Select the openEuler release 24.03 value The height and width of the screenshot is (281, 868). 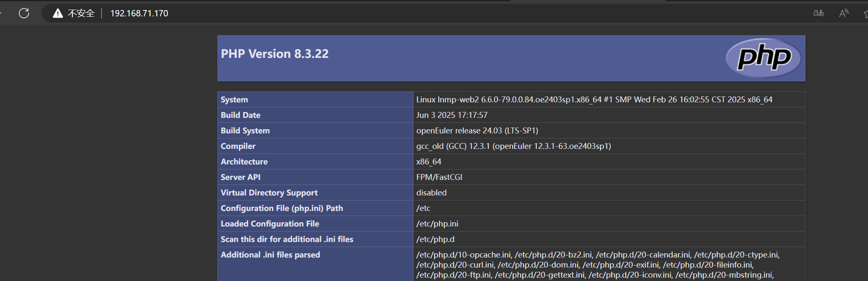pyautogui.click(x=477, y=130)
